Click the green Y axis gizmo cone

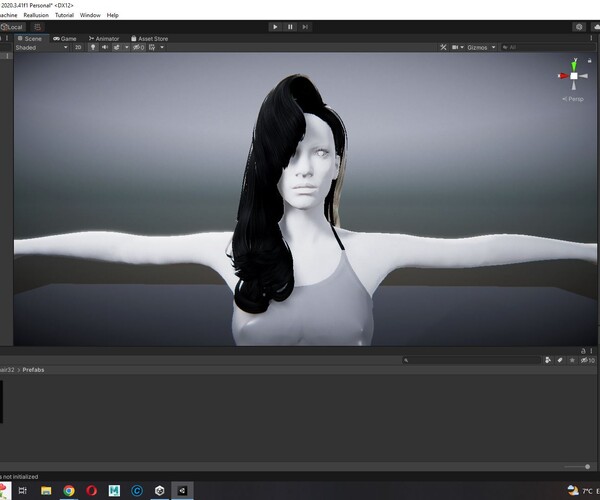pos(574,65)
